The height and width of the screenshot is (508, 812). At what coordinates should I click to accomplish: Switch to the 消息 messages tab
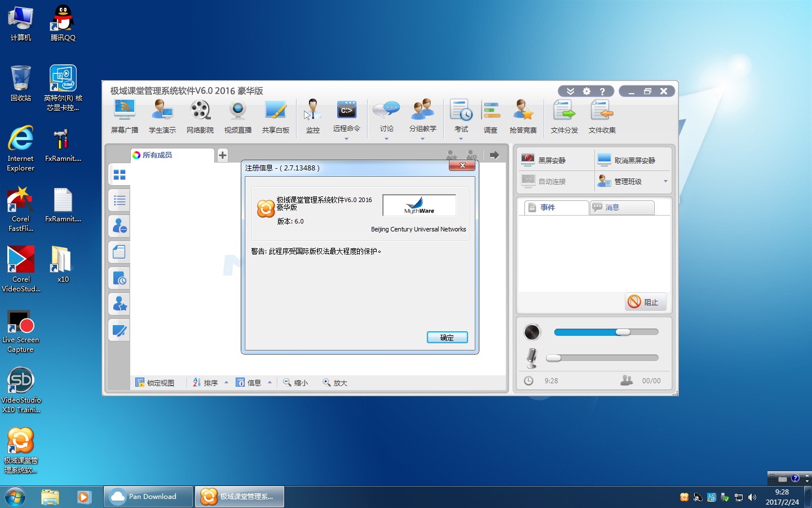(x=622, y=208)
